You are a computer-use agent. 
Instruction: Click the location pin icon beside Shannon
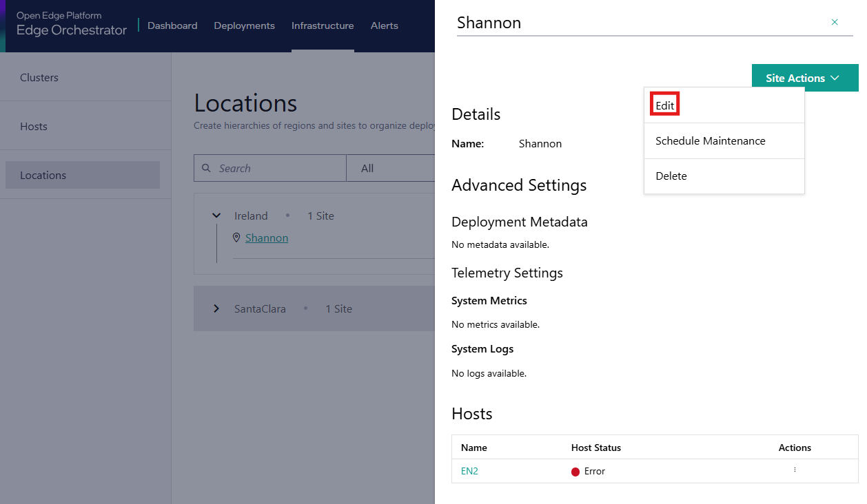tap(236, 238)
